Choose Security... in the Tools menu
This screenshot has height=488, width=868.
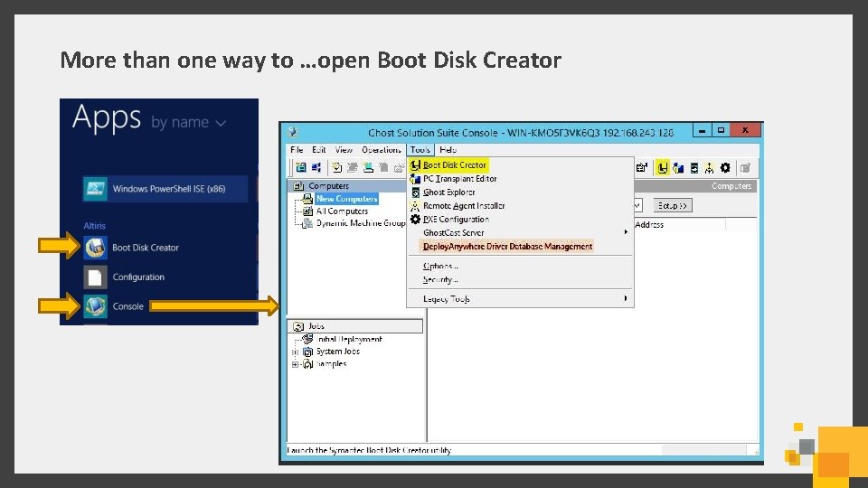coord(521,279)
